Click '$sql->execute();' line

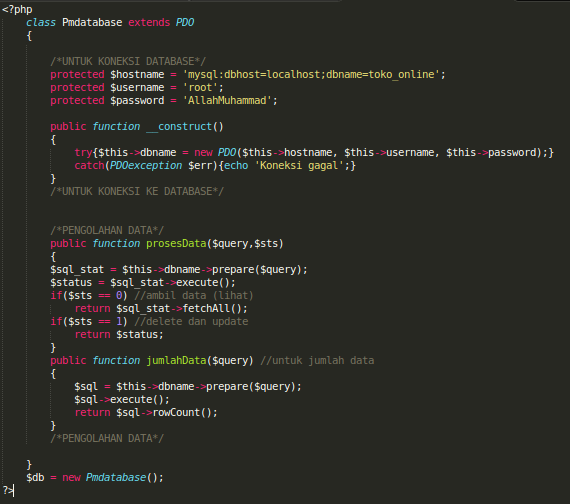[x=122, y=400]
